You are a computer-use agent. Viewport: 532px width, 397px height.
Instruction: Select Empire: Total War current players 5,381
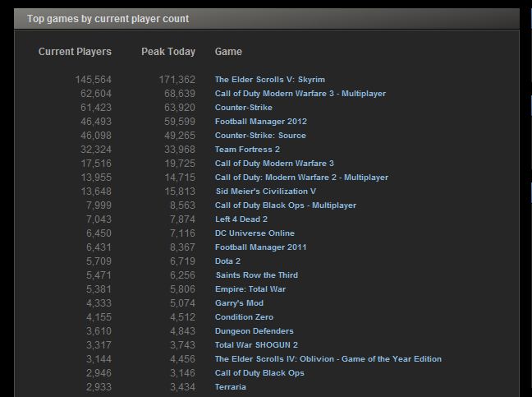click(99, 289)
